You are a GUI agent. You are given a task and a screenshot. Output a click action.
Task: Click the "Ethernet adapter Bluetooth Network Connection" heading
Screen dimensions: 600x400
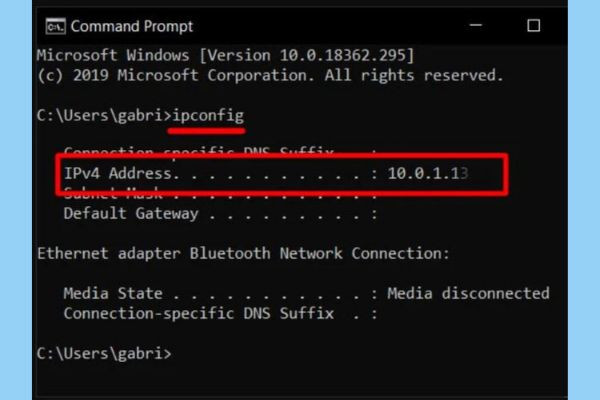(243, 253)
